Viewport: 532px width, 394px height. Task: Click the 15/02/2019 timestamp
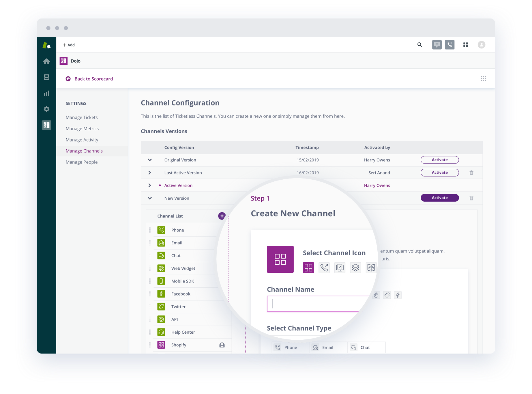[x=308, y=160]
